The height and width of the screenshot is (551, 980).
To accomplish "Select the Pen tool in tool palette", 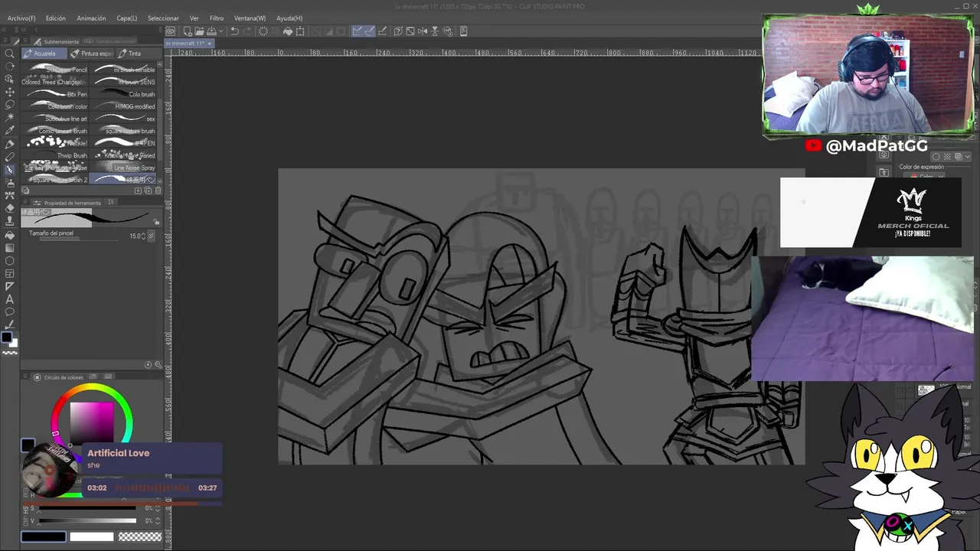I will 10,144.
